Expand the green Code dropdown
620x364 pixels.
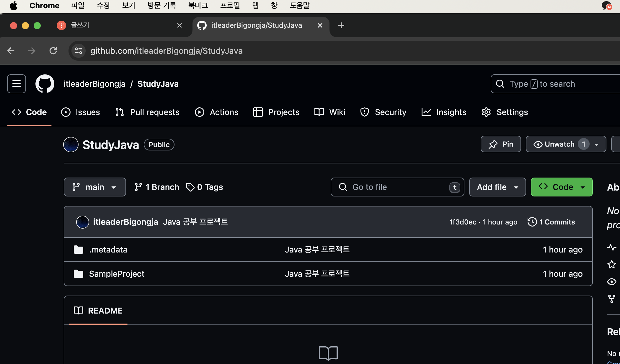coord(562,187)
